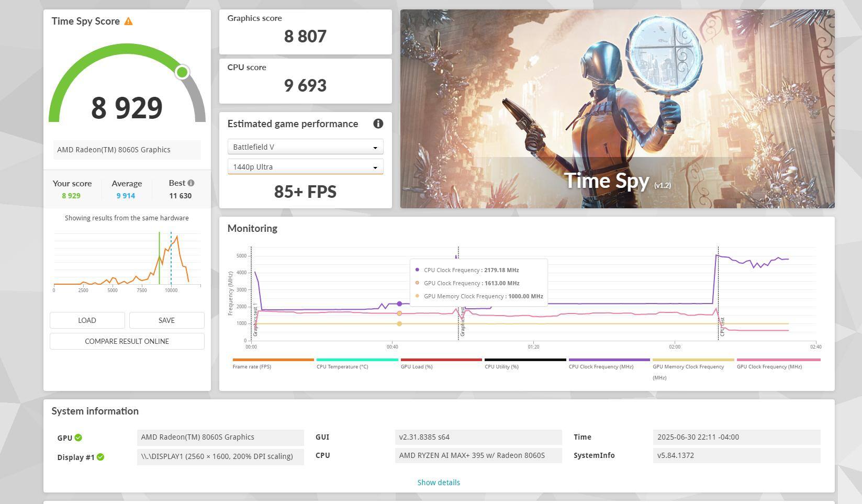Open the Battlefield V game dropdown
862x504 pixels.
305,147
